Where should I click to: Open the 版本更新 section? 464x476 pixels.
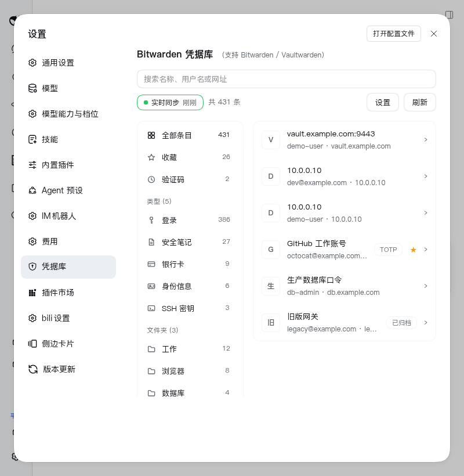68,369
